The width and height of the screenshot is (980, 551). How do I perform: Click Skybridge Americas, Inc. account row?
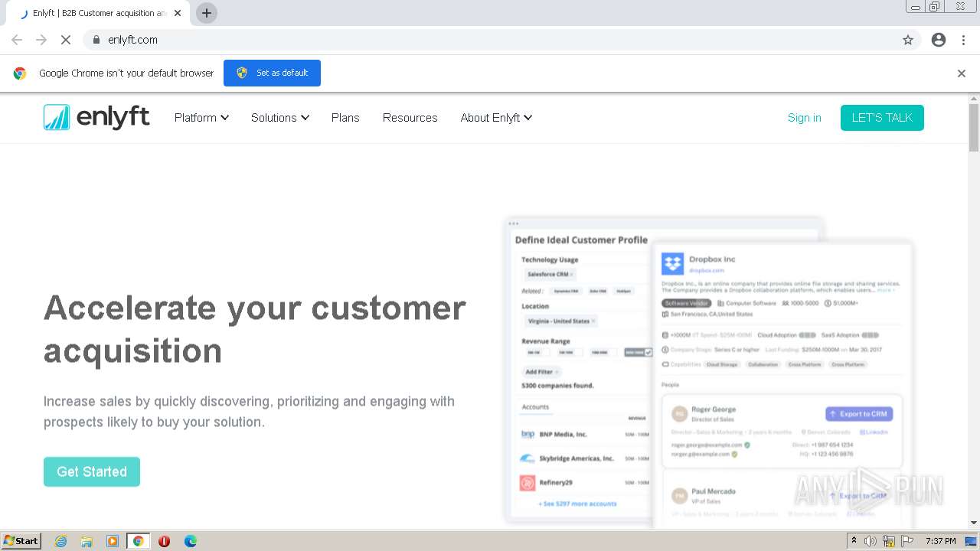point(585,458)
